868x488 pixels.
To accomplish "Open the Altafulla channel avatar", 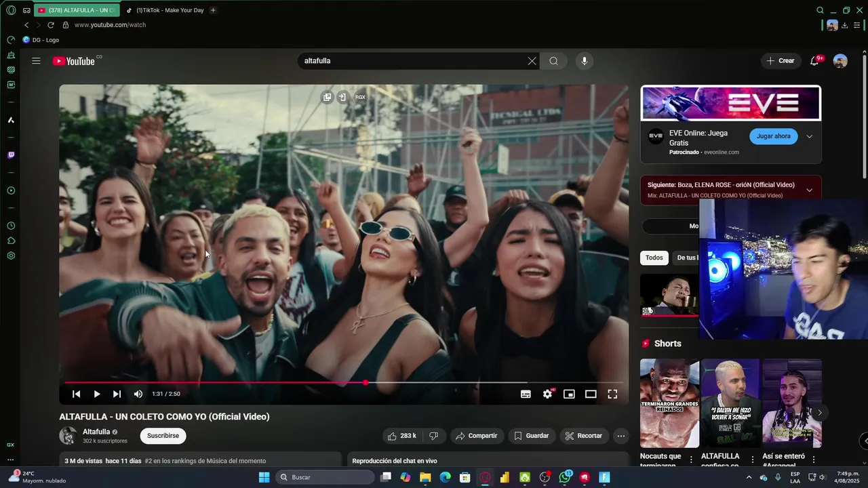I will click(x=68, y=436).
